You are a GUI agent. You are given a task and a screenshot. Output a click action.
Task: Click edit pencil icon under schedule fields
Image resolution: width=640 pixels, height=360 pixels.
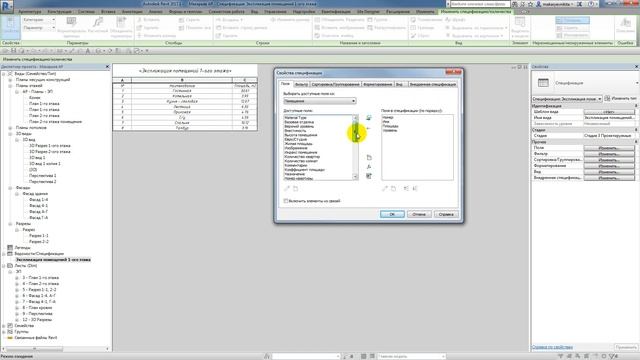pyautogui.click(x=384, y=189)
